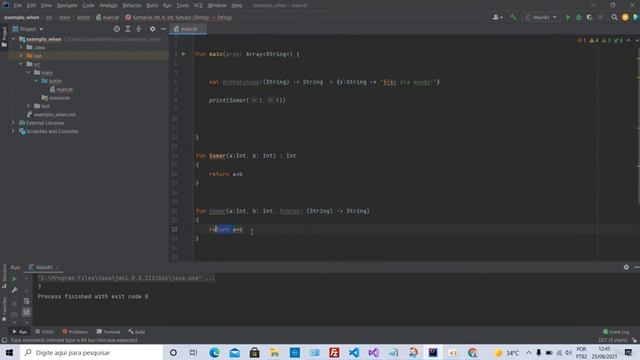The height and width of the screenshot is (360, 640).
Task: Toggle scroll to end icon in Run console
Action: coord(27,312)
